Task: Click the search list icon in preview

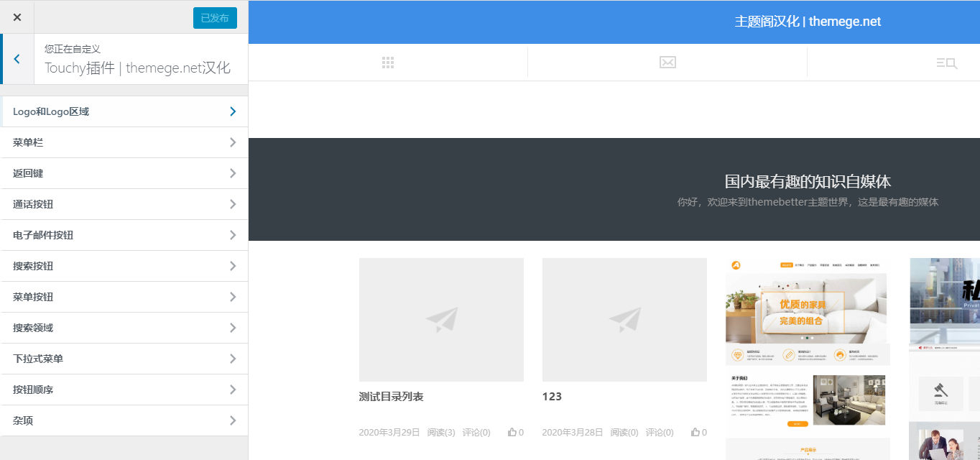Action: [x=947, y=63]
